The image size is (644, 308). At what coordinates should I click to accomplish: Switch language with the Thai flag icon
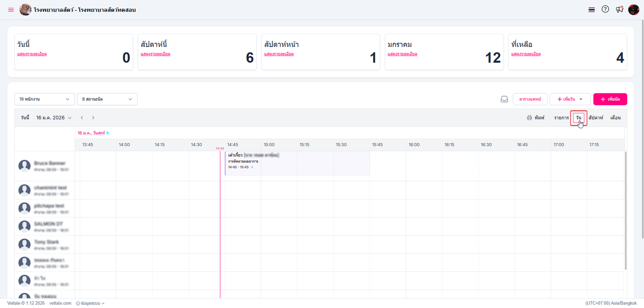tap(592, 10)
